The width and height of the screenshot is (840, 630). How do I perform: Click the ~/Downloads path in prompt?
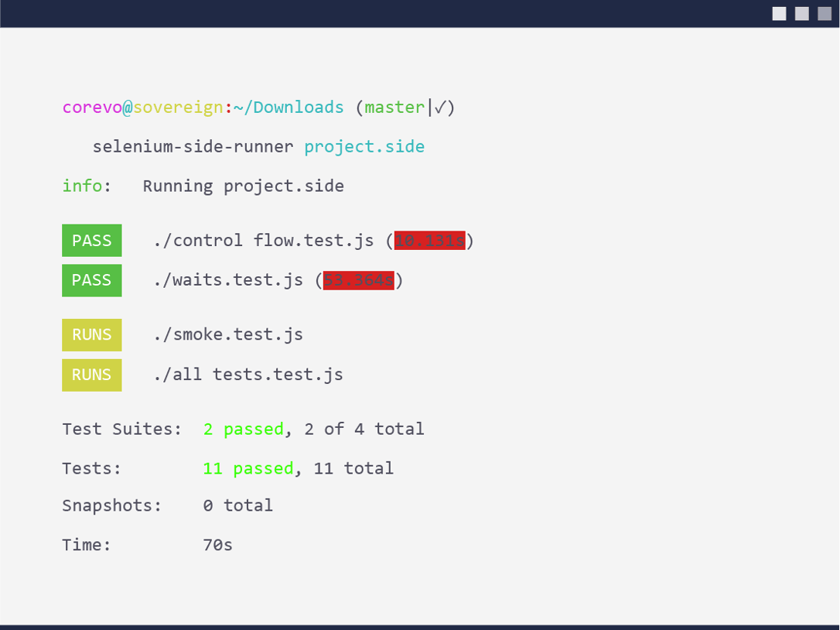(289, 108)
